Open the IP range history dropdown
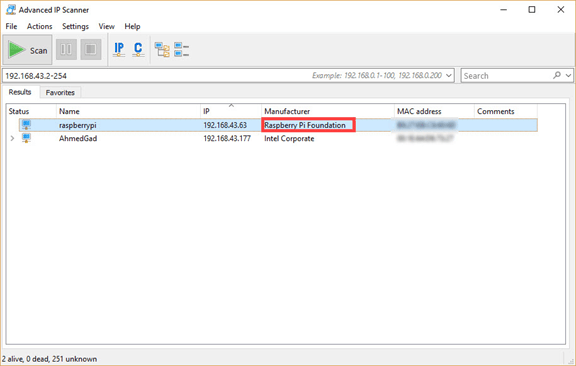Image resolution: width=576 pixels, height=366 pixels. pyautogui.click(x=449, y=75)
